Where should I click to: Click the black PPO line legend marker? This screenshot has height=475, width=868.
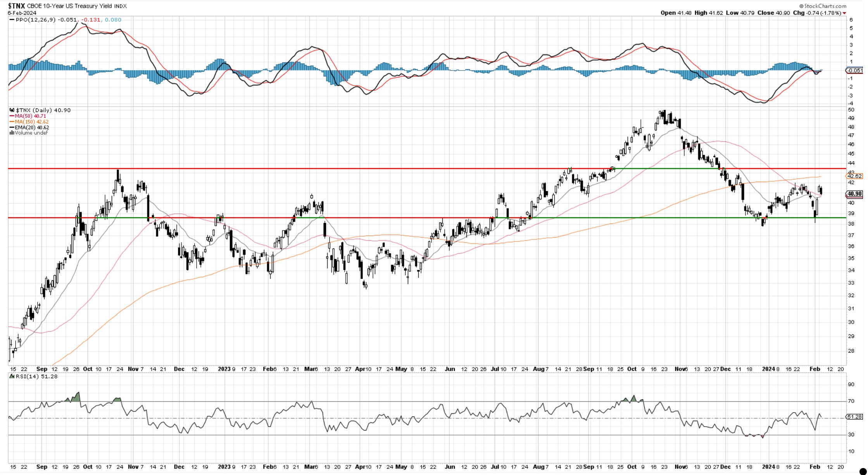pyautogui.click(x=12, y=20)
